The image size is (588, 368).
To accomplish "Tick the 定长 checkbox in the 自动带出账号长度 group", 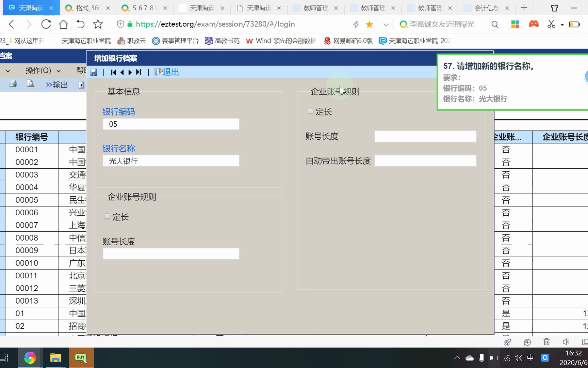I will click(310, 111).
